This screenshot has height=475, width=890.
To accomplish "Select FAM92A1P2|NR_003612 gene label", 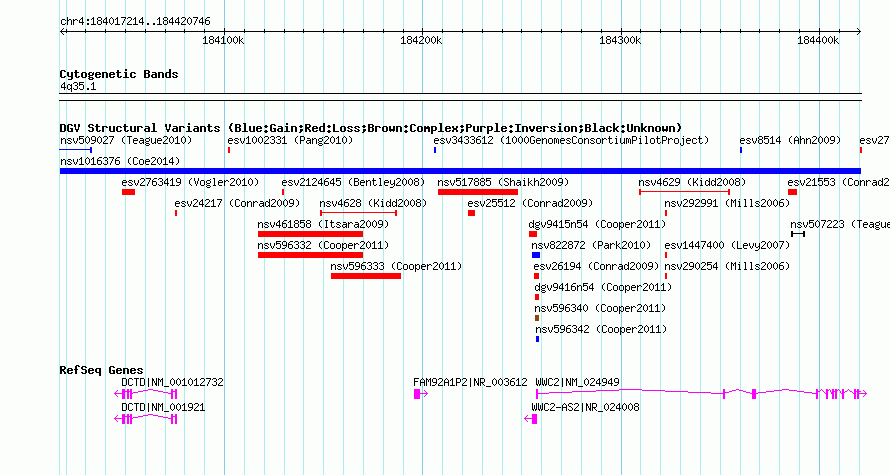I will 470,382.
